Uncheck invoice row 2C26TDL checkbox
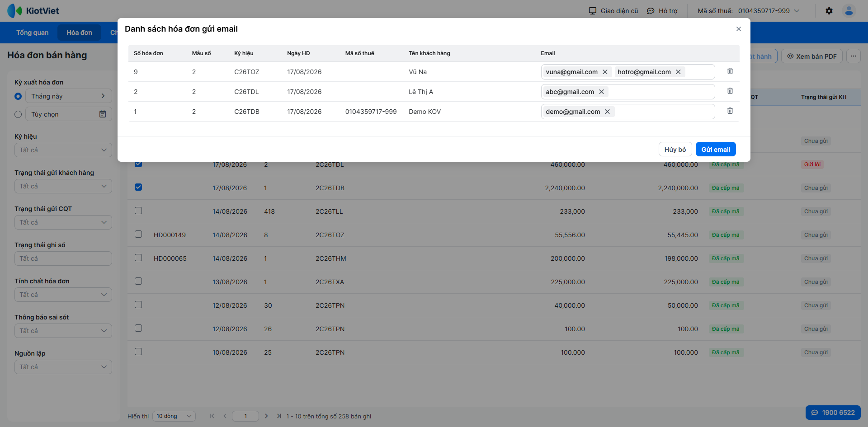This screenshot has width=868, height=427. point(138,164)
